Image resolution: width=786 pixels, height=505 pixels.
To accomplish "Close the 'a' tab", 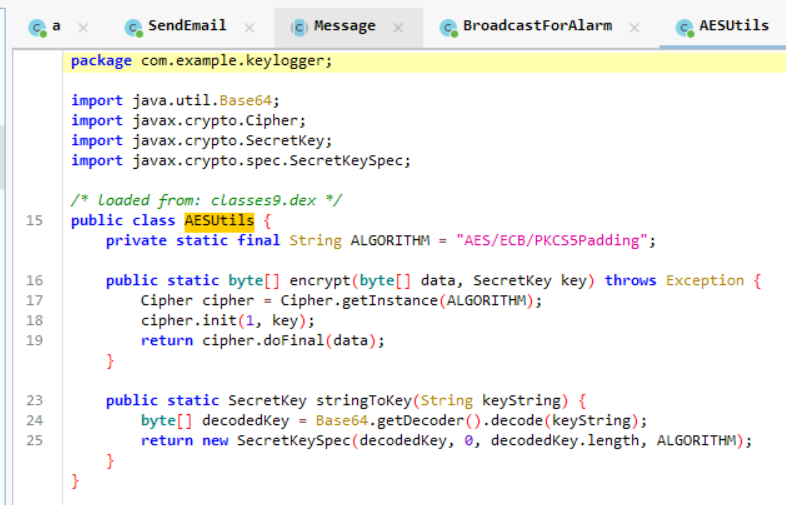I will tap(83, 28).
